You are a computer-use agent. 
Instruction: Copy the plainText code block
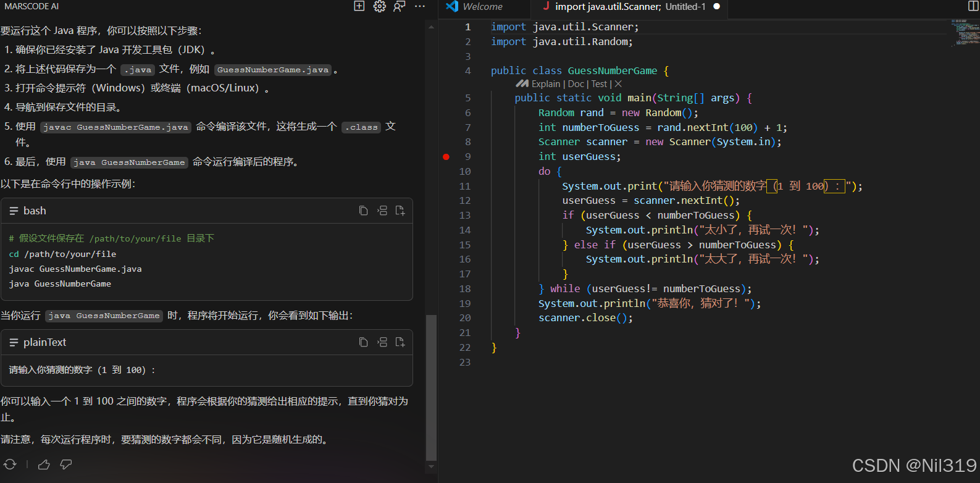point(364,342)
